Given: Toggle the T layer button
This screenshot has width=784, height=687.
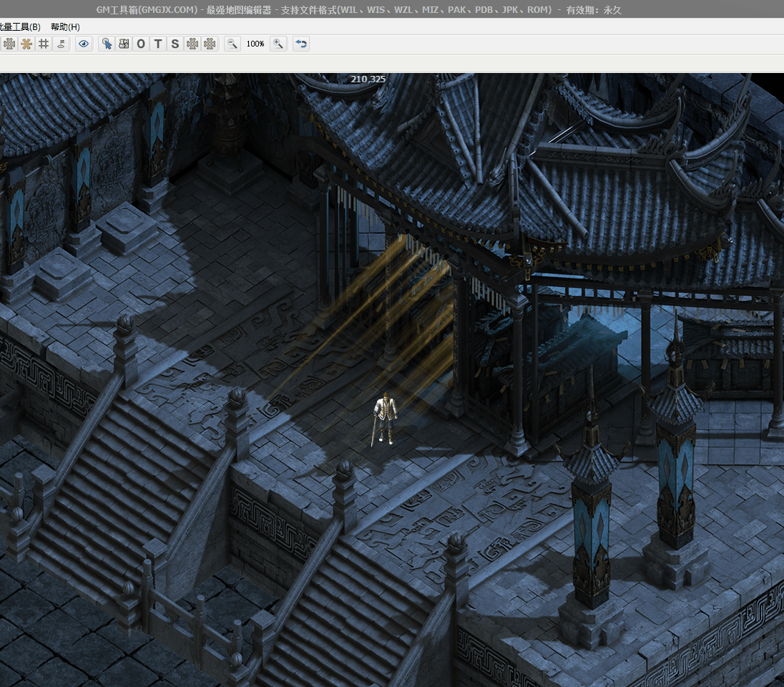Looking at the screenshot, I should tap(158, 44).
